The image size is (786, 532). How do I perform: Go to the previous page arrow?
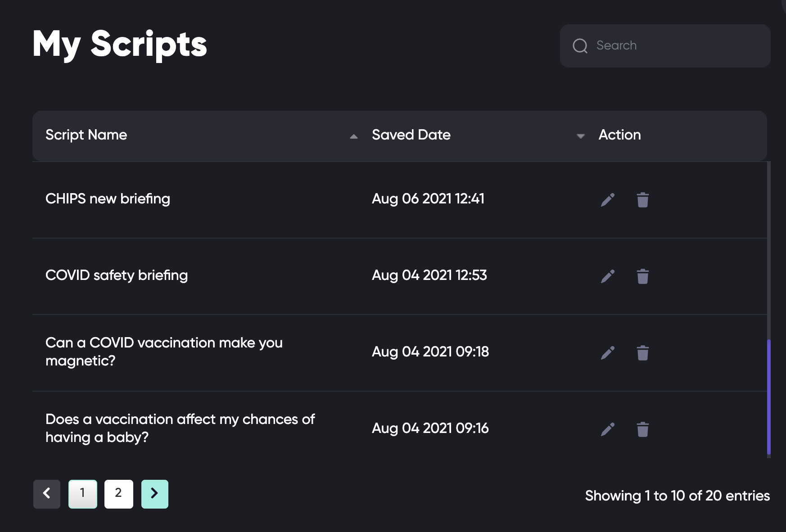pos(47,494)
